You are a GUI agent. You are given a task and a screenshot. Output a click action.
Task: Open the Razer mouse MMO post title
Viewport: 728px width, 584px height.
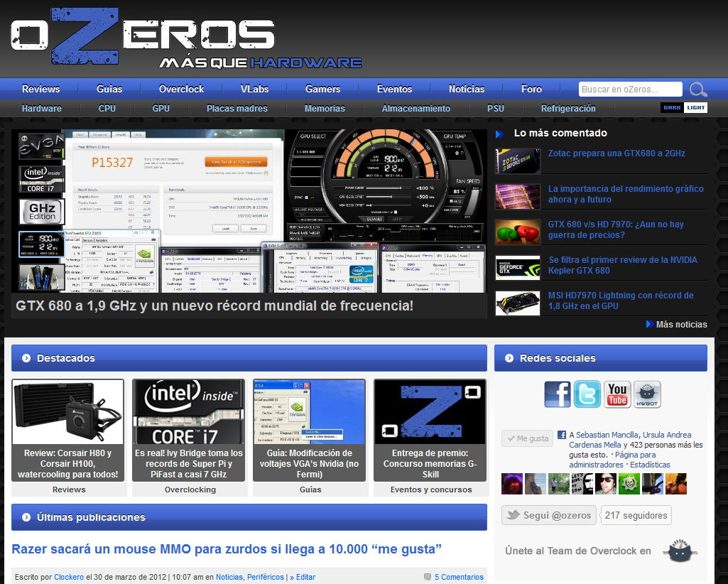227,549
